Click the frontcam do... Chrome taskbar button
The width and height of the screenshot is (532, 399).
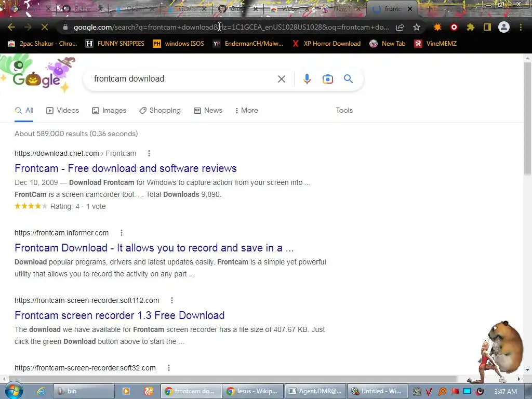coord(191,391)
